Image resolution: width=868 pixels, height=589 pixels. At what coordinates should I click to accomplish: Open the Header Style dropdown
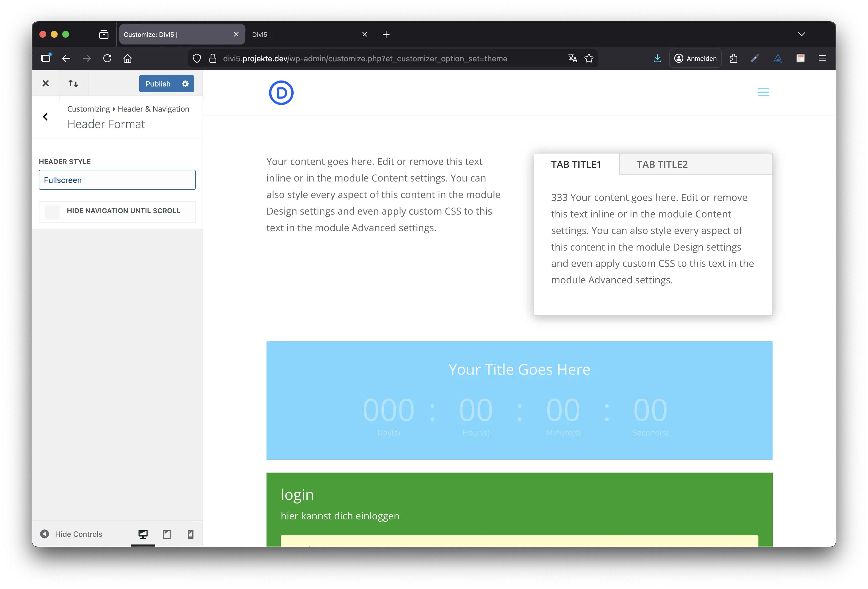tap(117, 180)
